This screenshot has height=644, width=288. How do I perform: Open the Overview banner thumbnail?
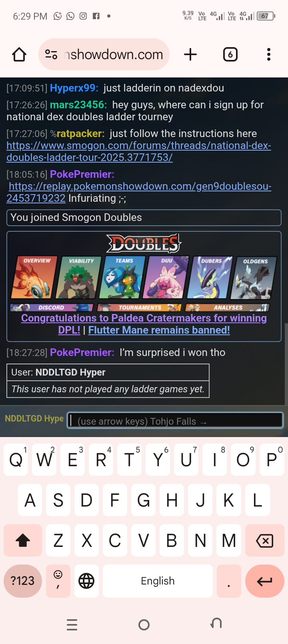coord(34,278)
